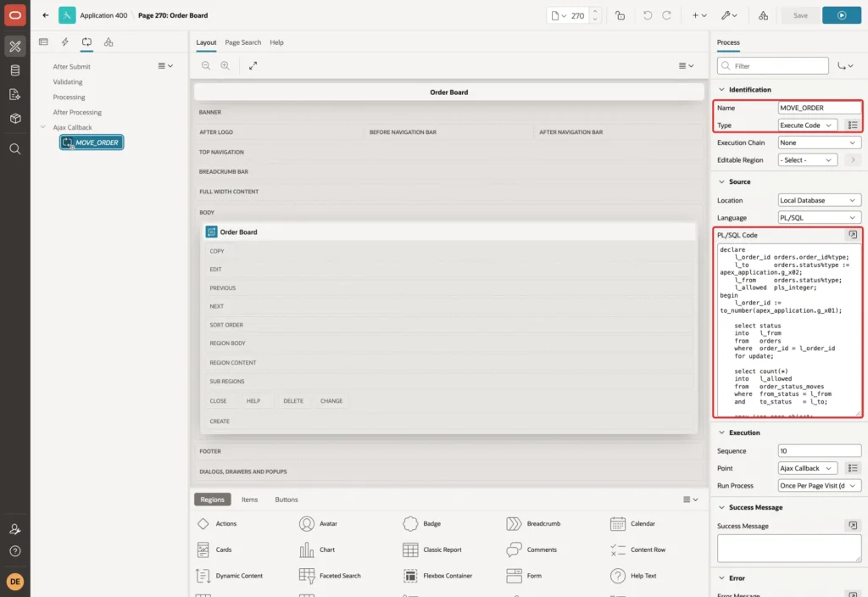Select After Submit tree node
868x597 pixels.
71,66
